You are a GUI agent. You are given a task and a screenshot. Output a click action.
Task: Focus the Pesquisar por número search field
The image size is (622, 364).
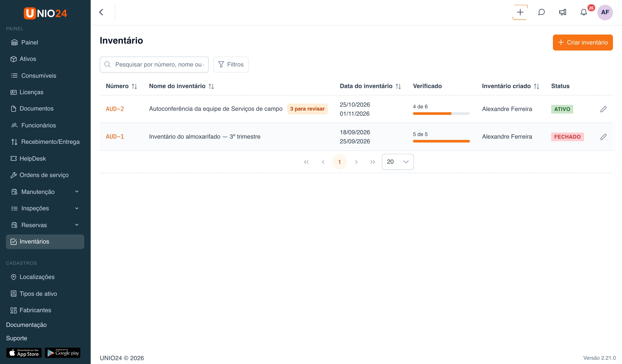point(154,64)
